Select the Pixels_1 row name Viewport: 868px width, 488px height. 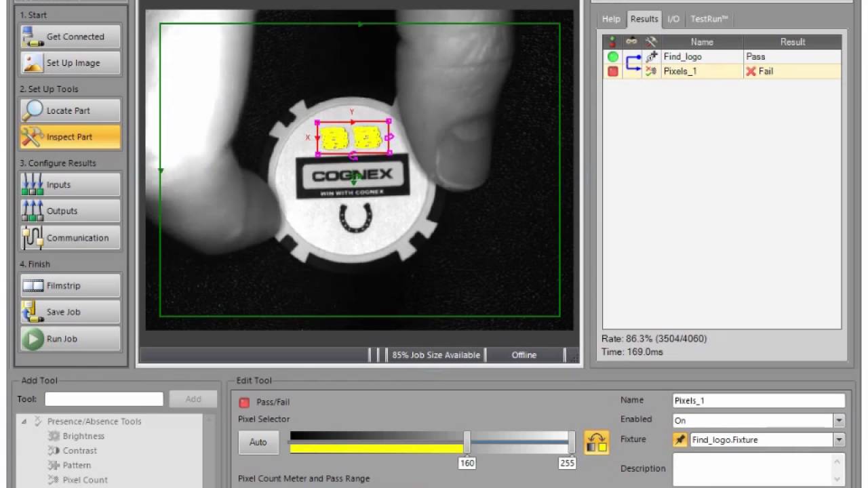point(679,71)
